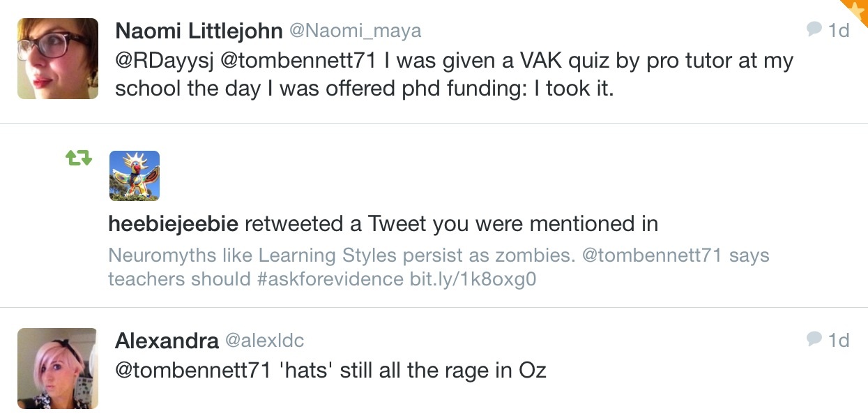Open the conversation bubble on Naomi's tweet
Viewport: 868px width, 416px height.
(814, 30)
